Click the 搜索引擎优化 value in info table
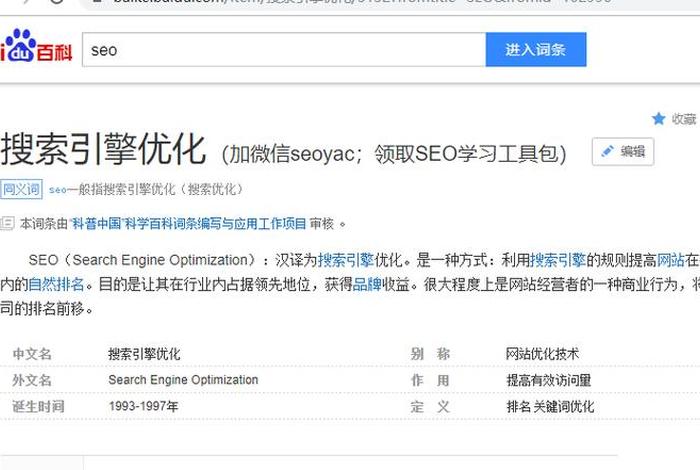The image size is (700, 470). click(144, 354)
